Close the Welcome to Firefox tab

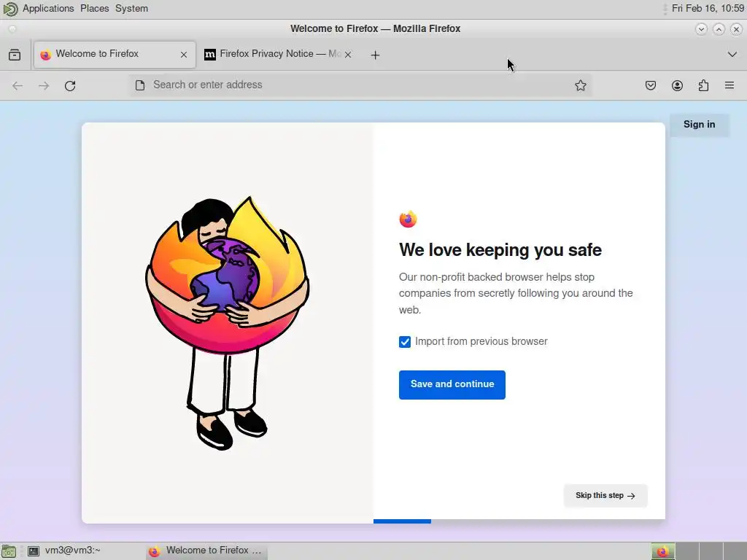(184, 55)
